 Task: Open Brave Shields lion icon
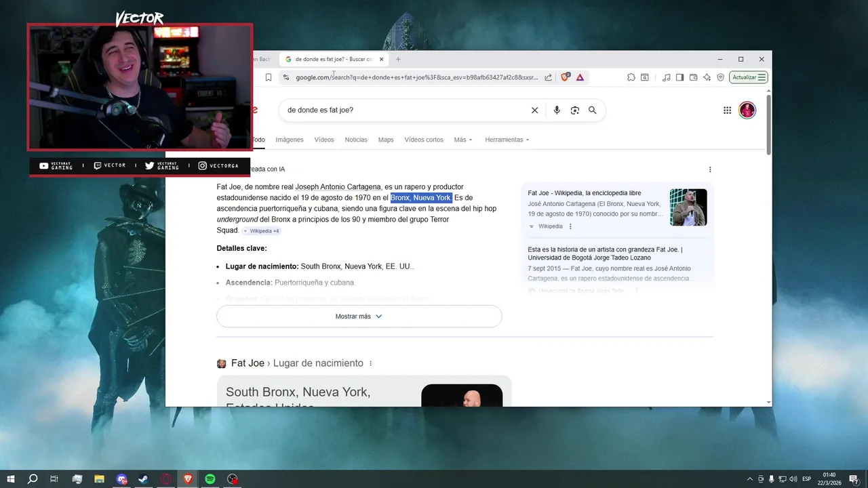[x=565, y=77]
